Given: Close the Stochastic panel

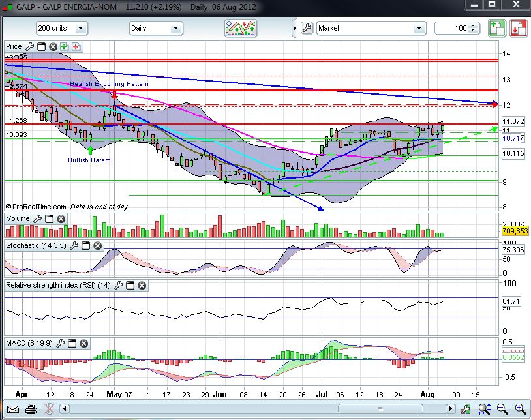Looking at the screenshot, I should (98, 246).
